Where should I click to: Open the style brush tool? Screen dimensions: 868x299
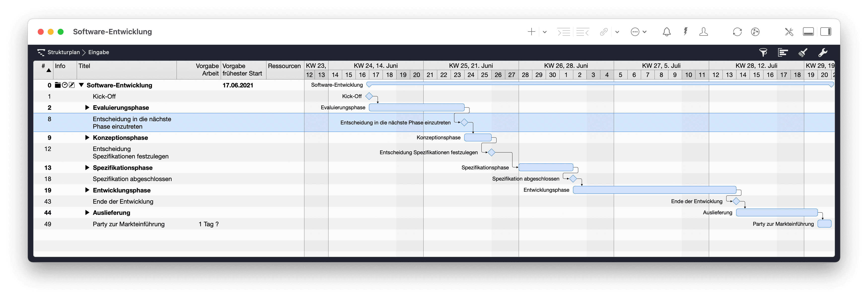[803, 53]
